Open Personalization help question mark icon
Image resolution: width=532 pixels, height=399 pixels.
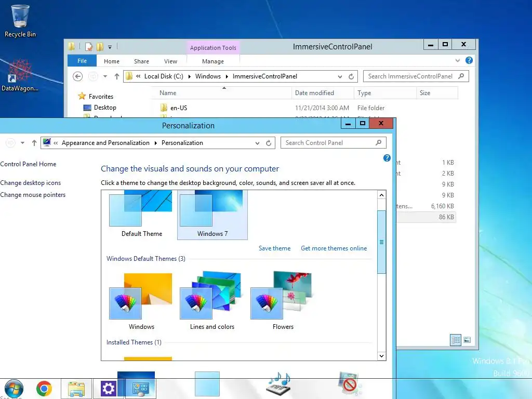coord(387,158)
